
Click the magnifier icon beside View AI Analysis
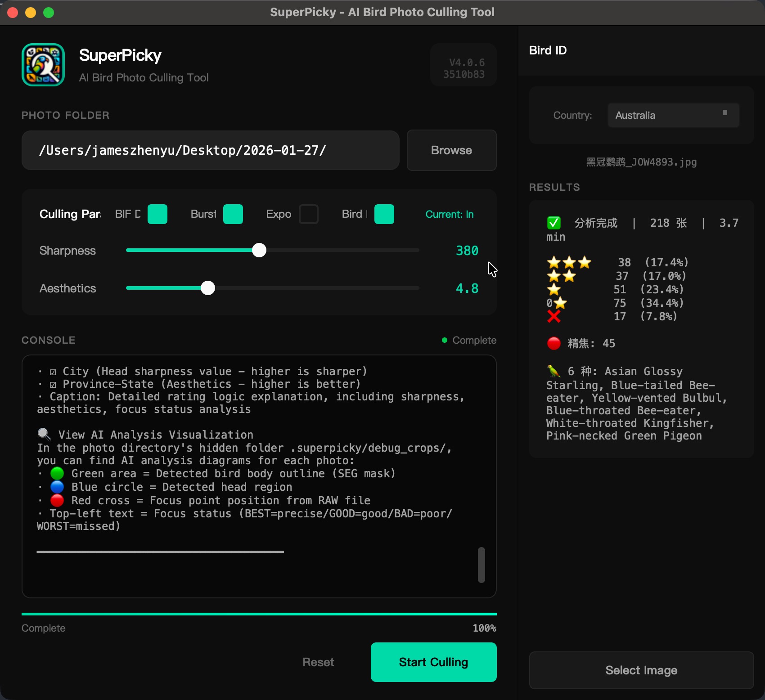pyautogui.click(x=44, y=434)
